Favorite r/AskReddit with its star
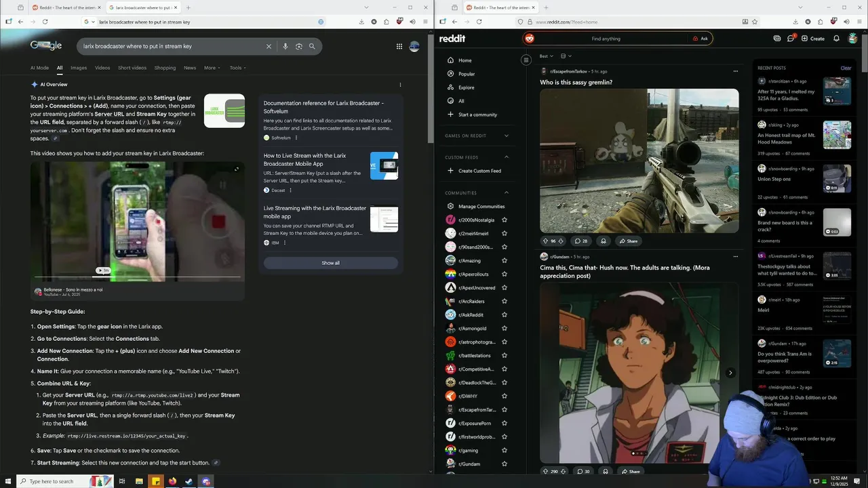 point(505,314)
